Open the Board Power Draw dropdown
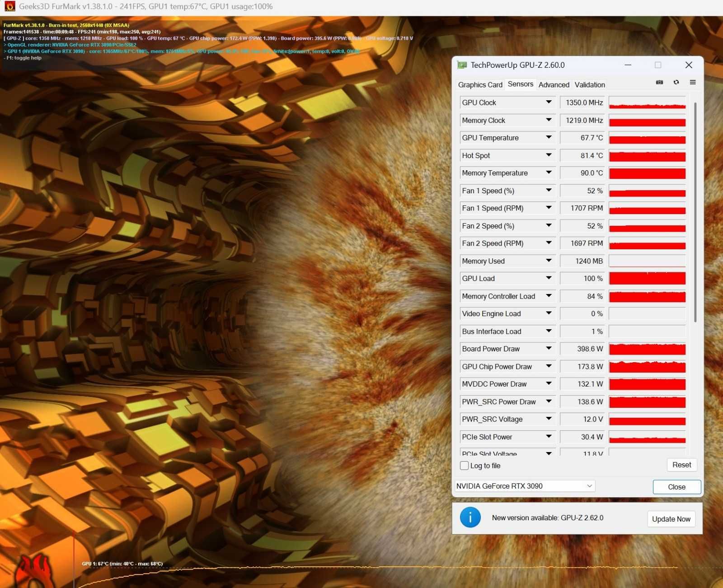This screenshot has height=588, width=723. [x=549, y=349]
